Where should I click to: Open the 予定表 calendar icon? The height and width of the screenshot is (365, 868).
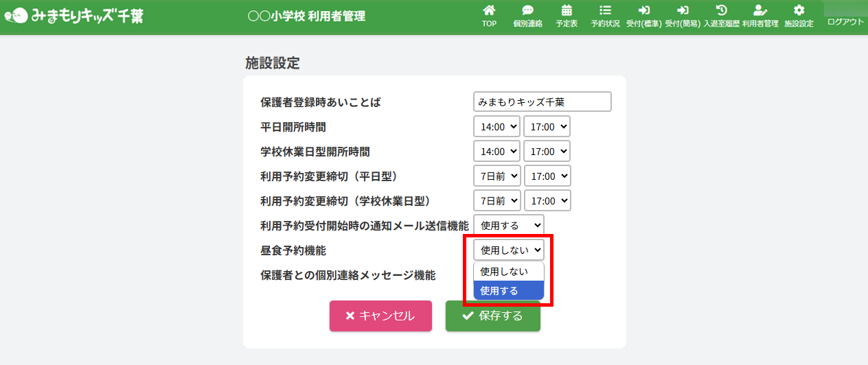click(x=567, y=11)
